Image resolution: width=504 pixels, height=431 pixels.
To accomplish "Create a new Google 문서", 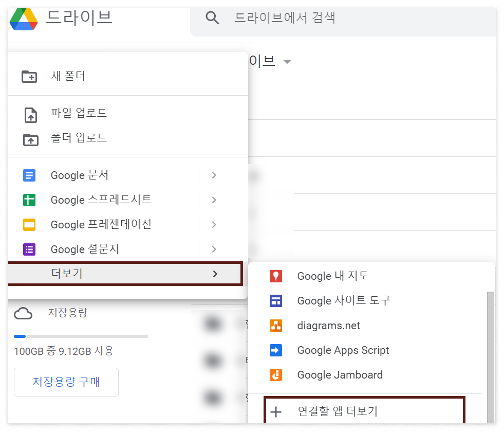I will [103, 175].
